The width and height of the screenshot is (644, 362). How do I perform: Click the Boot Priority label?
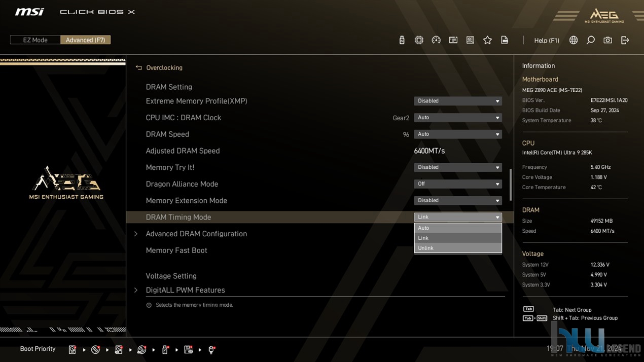(x=38, y=349)
